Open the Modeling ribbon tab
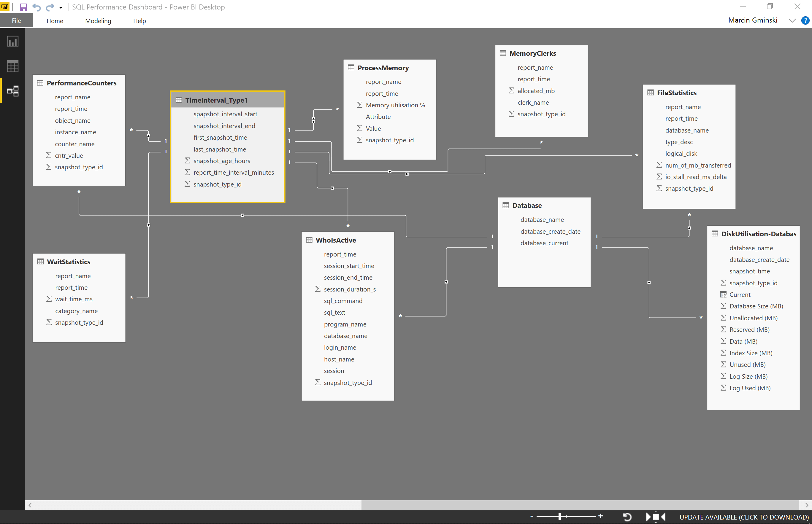Viewport: 812px width, 524px height. (98, 21)
